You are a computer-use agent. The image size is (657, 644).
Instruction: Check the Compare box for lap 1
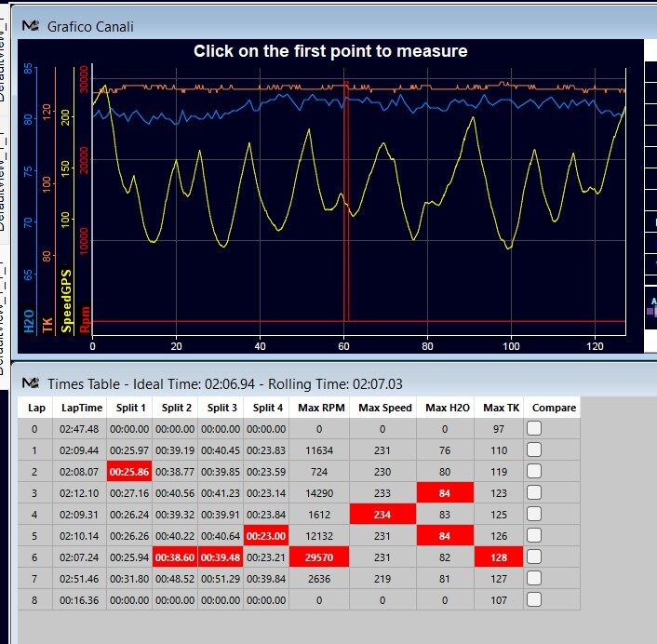click(x=534, y=450)
